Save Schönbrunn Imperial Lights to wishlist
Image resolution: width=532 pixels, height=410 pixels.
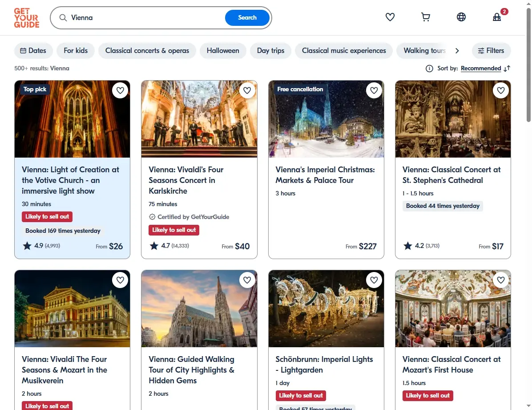point(374,280)
